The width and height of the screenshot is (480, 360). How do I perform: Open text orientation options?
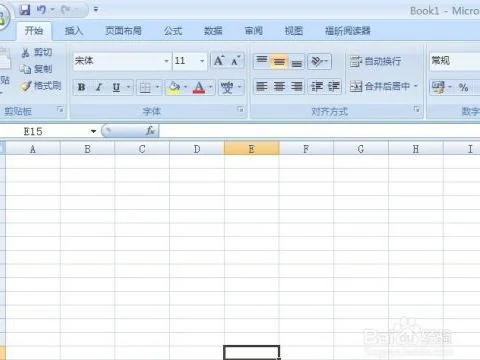point(319,61)
